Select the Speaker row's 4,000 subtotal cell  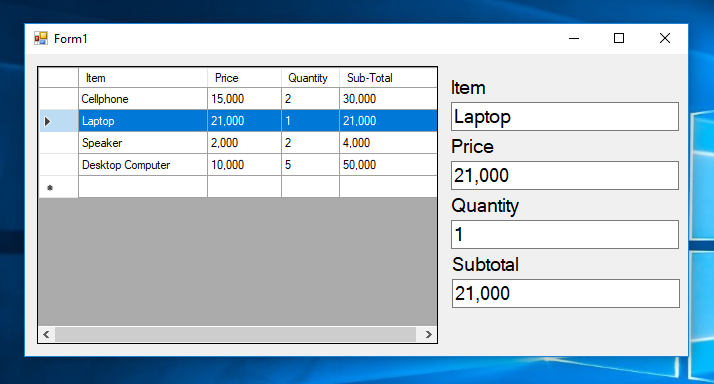pyautogui.click(x=388, y=143)
